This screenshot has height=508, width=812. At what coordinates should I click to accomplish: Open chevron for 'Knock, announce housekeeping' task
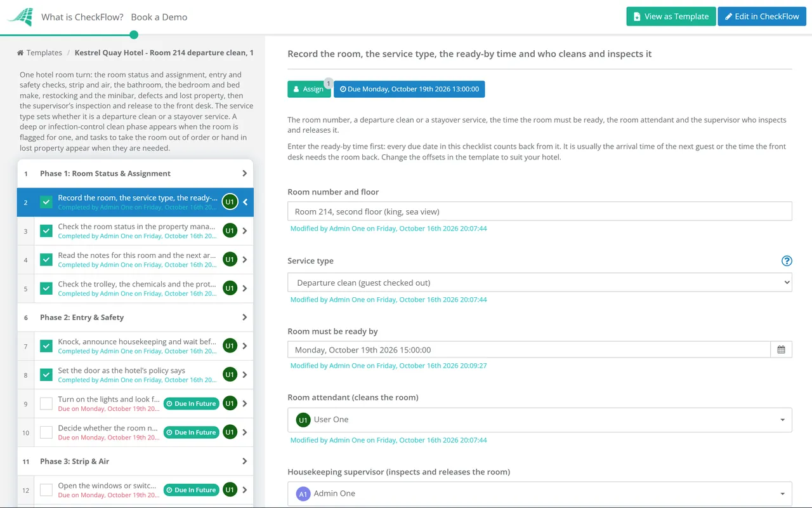point(245,346)
